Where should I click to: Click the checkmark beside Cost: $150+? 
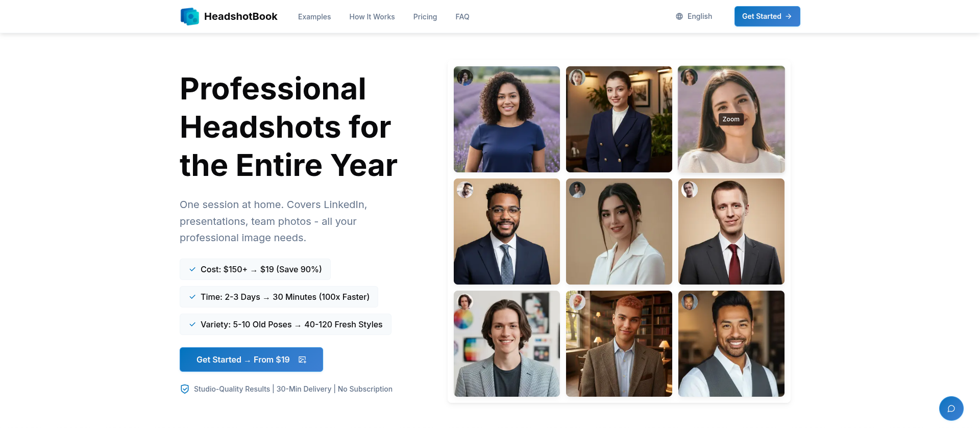[192, 269]
